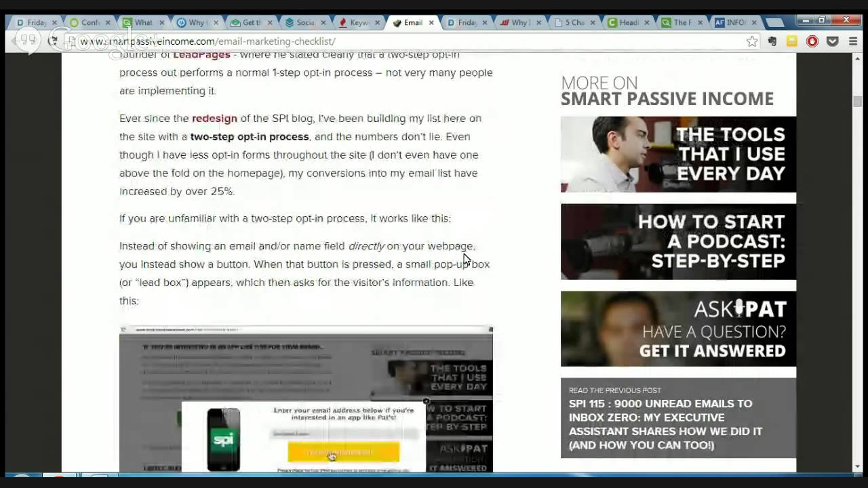868x488 pixels.
Task: Switch to the Keyw tab
Action: pyautogui.click(x=358, y=22)
